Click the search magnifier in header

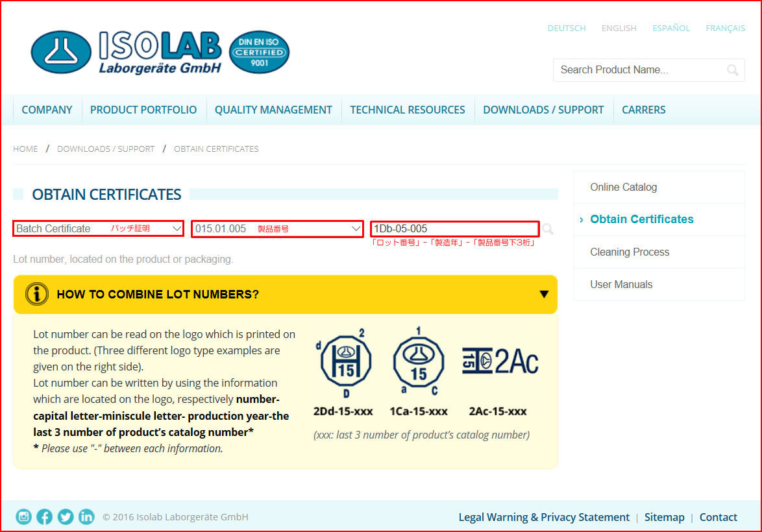[732, 70]
